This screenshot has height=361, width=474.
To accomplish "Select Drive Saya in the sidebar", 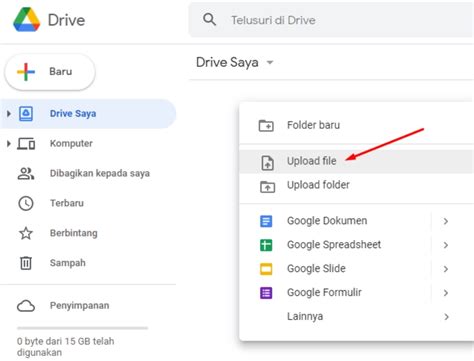I will [88, 114].
